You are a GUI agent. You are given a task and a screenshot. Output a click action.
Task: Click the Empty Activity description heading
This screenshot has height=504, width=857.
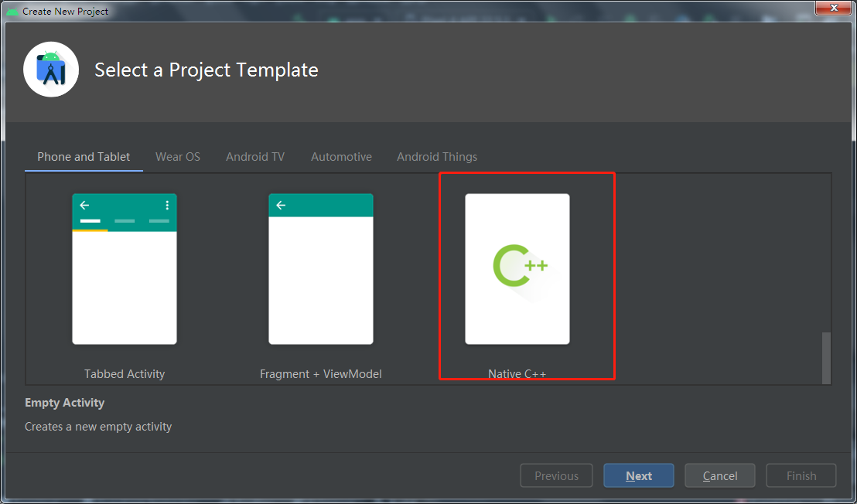pos(64,403)
